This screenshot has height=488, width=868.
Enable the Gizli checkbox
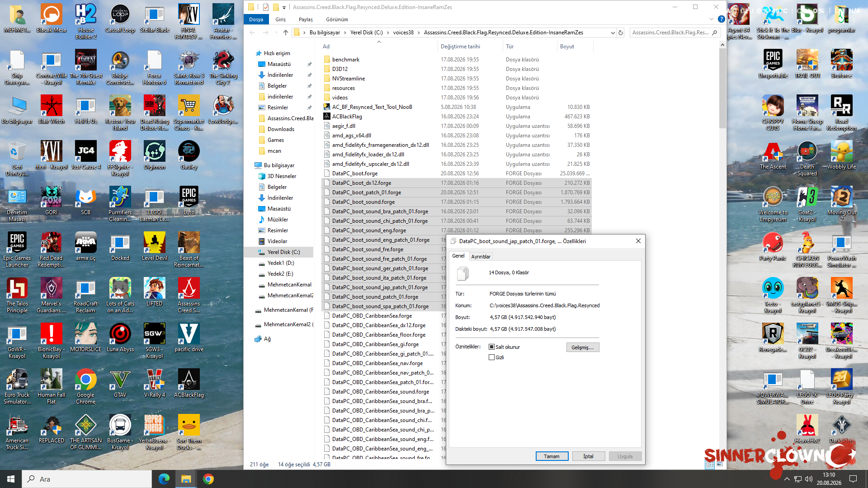(x=491, y=357)
